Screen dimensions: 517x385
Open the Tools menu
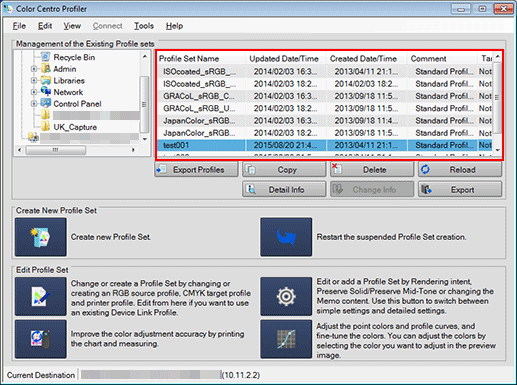(x=144, y=26)
